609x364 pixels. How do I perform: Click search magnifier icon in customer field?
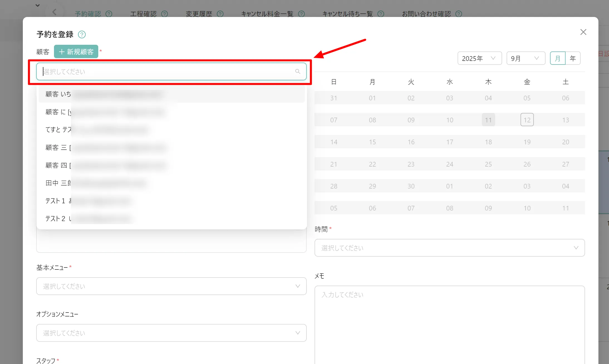pyautogui.click(x=298, y=71)
